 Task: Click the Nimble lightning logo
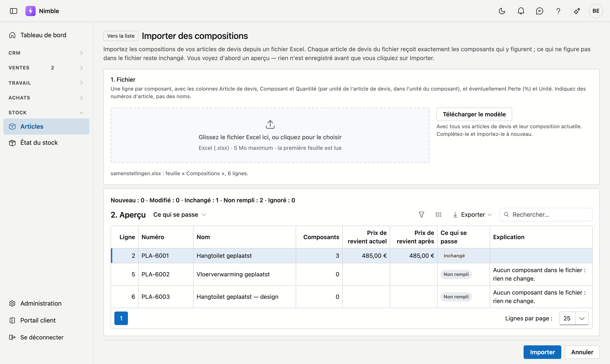tap(30, 11)
